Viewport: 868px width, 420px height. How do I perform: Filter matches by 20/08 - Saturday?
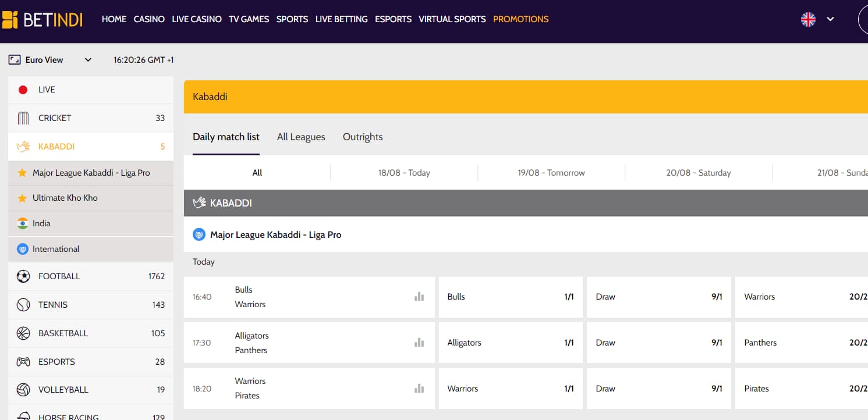(699, 173)
